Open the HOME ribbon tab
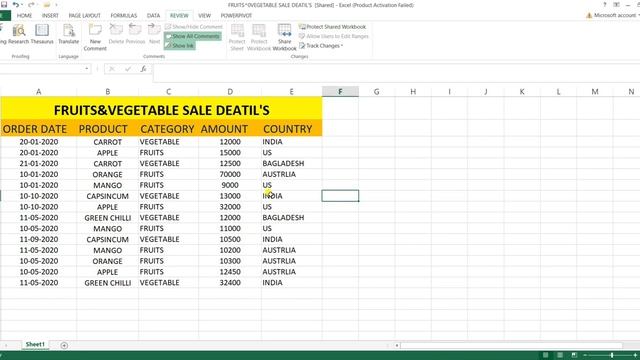 pyautogui.click(x=24, y=16)
